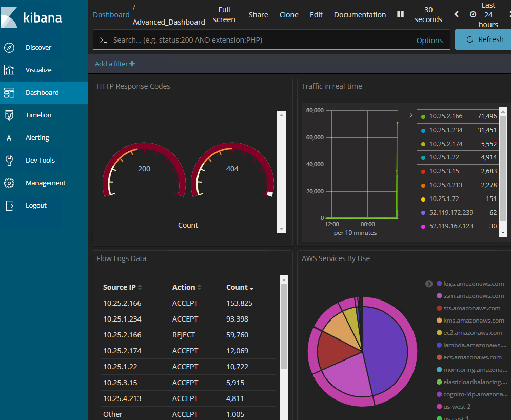Open Dev Tools wrench icon
This screenshot has width=511, height=420.
coord(9,161)
